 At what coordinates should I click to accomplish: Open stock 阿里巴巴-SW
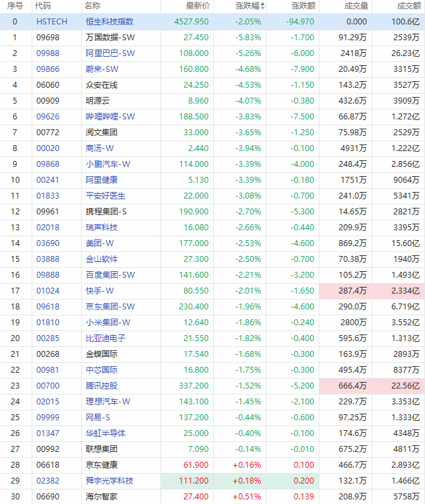click(x=110, y=53)
